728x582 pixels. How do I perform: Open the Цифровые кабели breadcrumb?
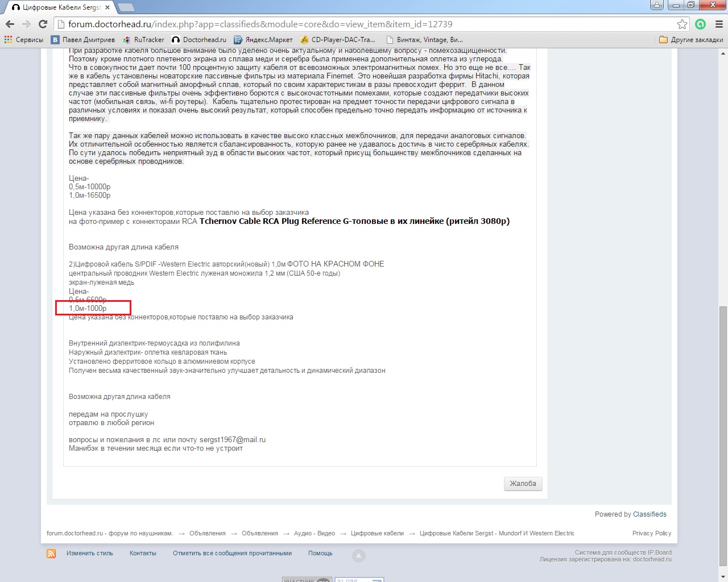[377, 533]
